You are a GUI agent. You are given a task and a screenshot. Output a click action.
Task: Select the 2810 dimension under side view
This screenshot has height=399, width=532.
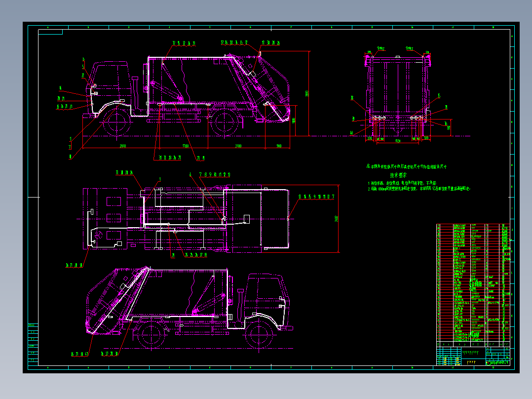tap(123, 146)
